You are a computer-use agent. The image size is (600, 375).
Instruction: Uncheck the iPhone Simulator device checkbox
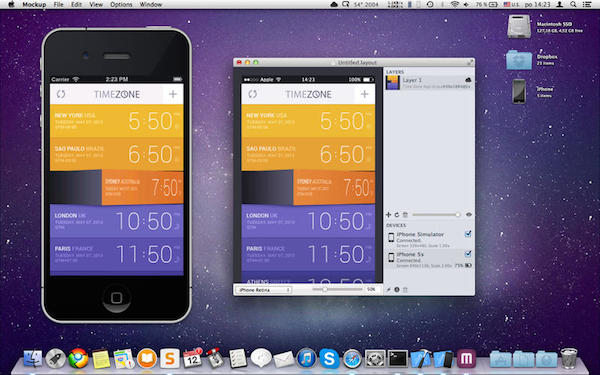point(468,234)
